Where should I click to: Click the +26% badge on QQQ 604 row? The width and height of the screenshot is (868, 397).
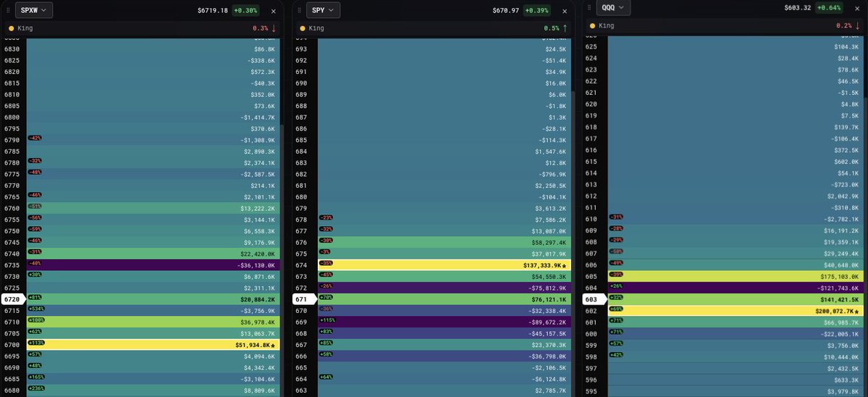[616, 285]
